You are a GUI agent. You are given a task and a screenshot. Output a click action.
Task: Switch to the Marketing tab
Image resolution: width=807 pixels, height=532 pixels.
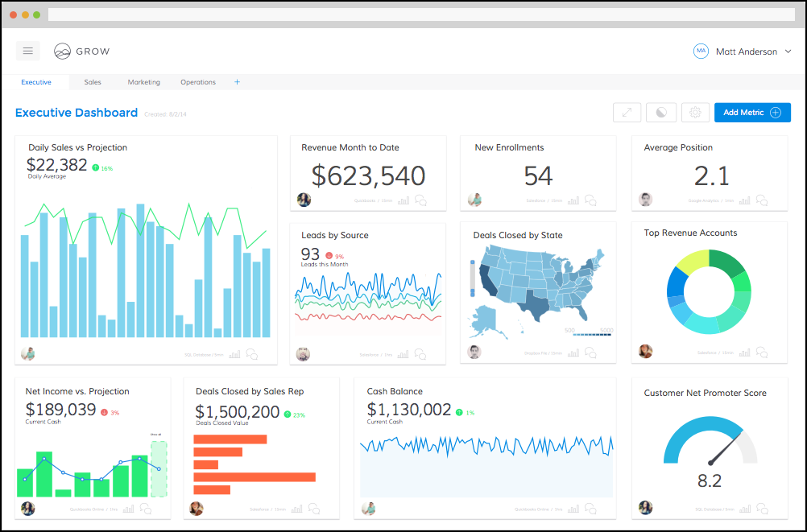pos(143,82)
